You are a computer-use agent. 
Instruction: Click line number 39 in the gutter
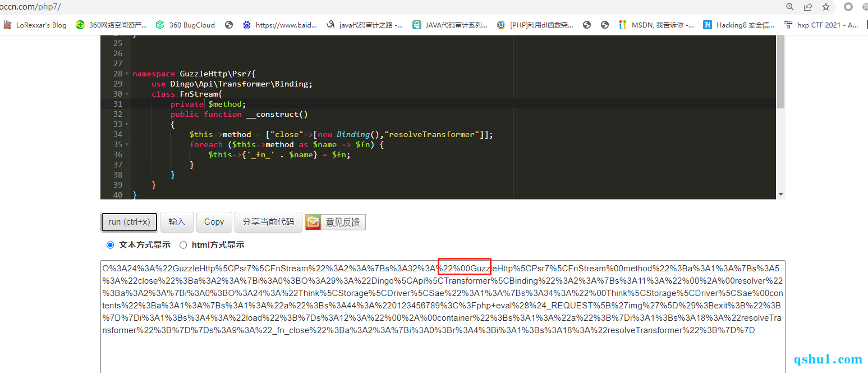(117, 185)
